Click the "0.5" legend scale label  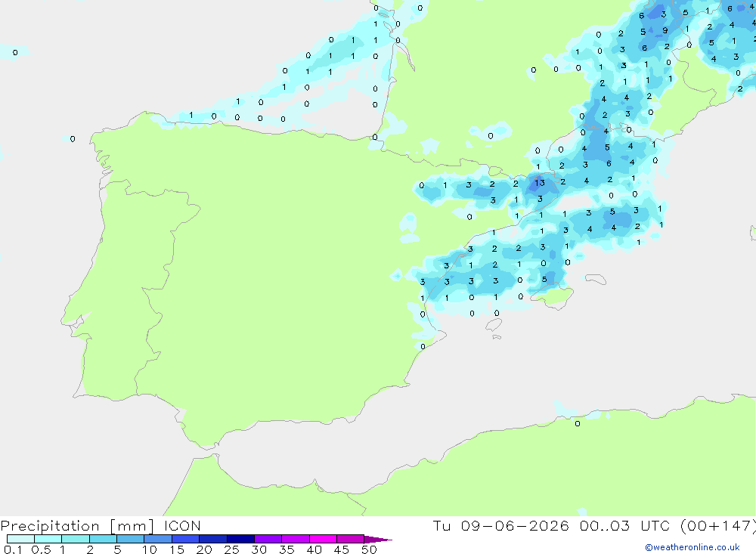(41, 549)
